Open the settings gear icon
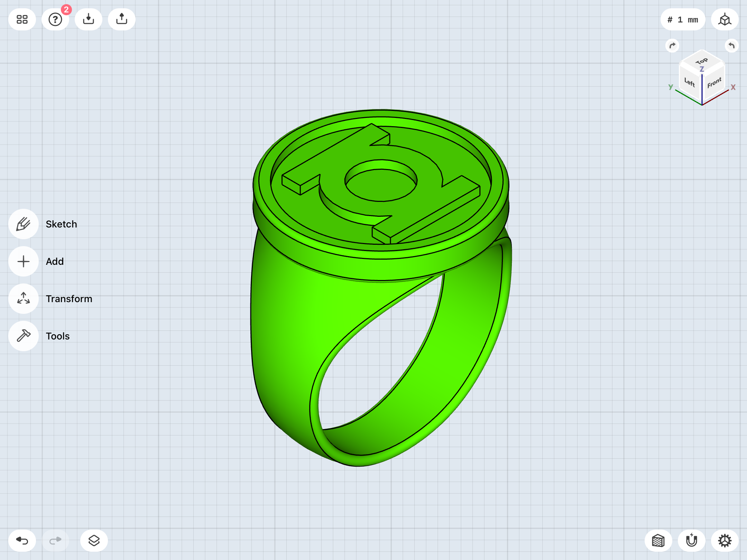The image size is (747, 560). [725, 541]
